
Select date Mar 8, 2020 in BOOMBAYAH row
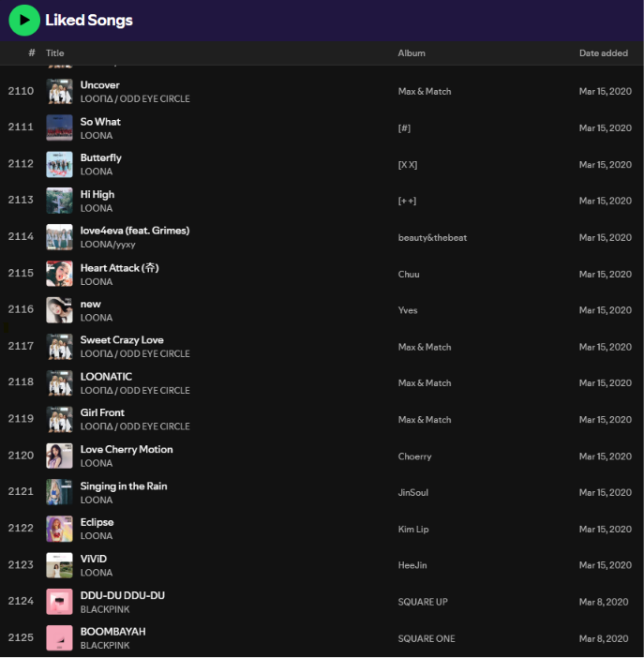click(604, 638)
